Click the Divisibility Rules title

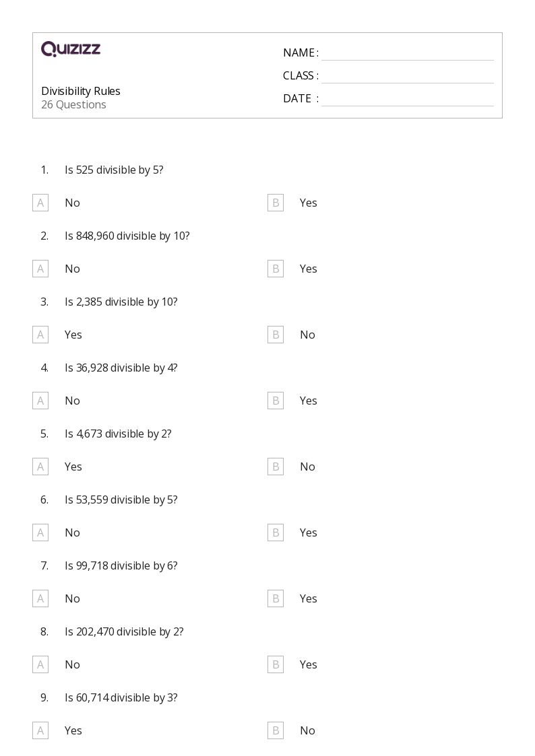click(81, 91)
